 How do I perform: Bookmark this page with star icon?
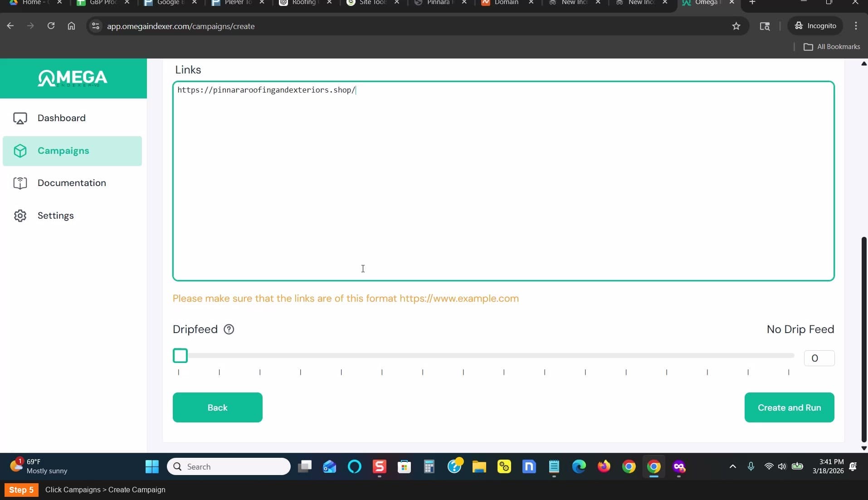click(736, 26)
